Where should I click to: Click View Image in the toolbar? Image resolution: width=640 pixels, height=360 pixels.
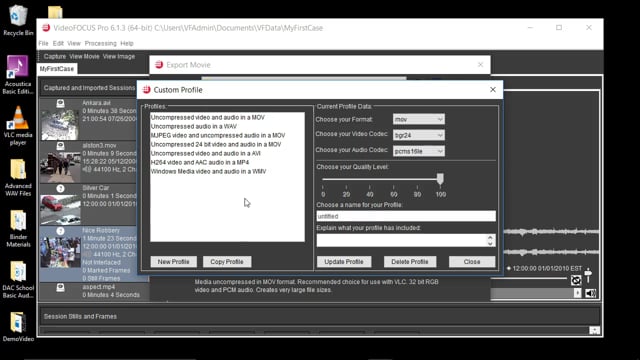119,56
